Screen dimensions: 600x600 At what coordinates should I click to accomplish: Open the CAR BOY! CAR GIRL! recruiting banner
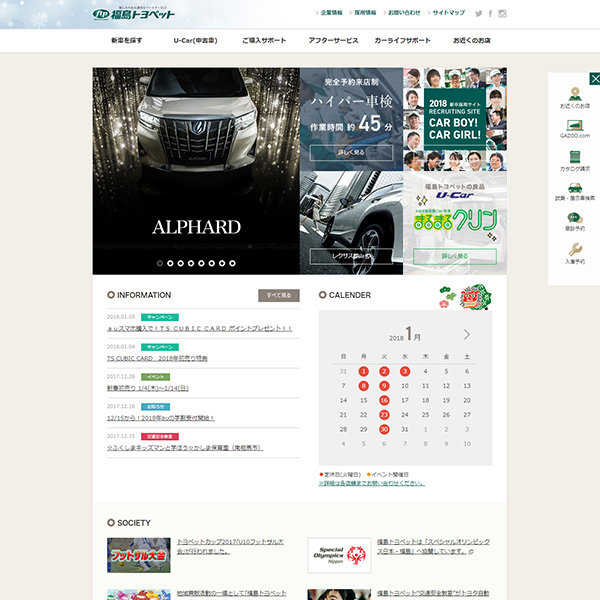click(x=455, y=119)
